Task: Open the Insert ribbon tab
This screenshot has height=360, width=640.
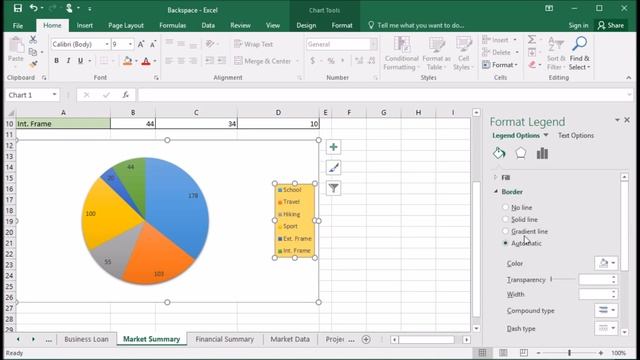Action: tap(84, 25)
